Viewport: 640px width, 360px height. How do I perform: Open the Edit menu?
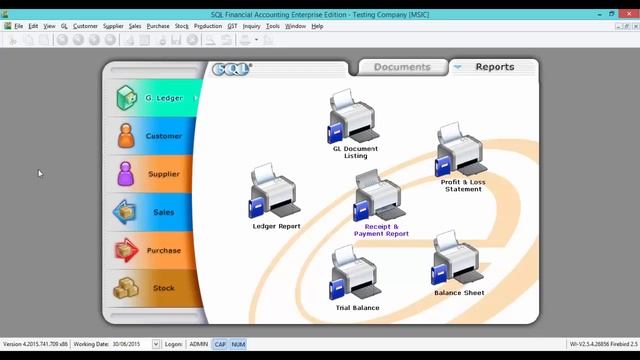(x=33, y=26)
